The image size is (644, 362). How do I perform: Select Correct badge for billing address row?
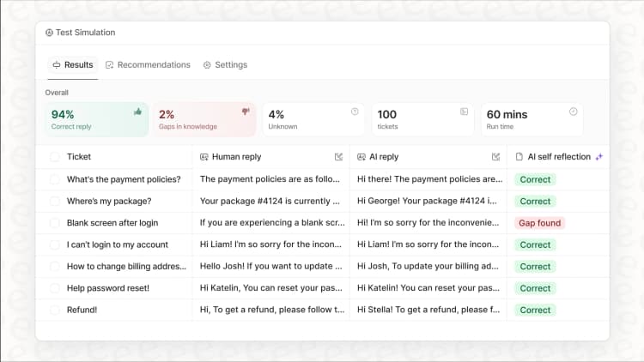[x=535, y=267]
